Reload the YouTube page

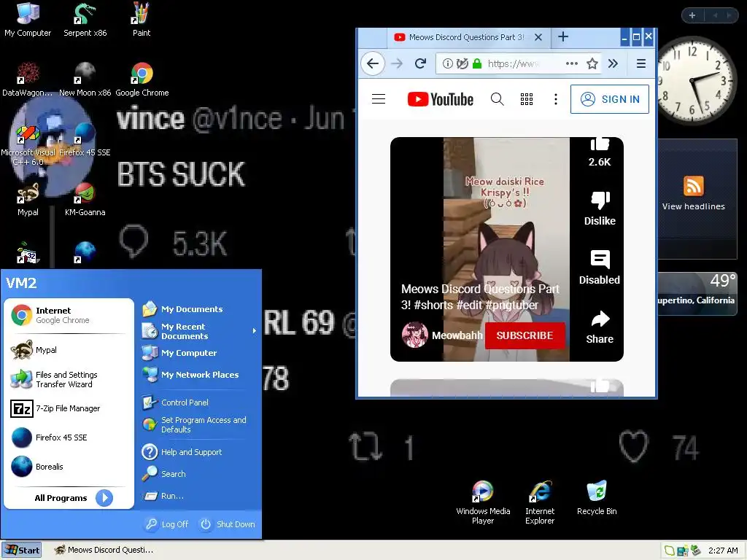pyautogui.click(x=420, y=63)
